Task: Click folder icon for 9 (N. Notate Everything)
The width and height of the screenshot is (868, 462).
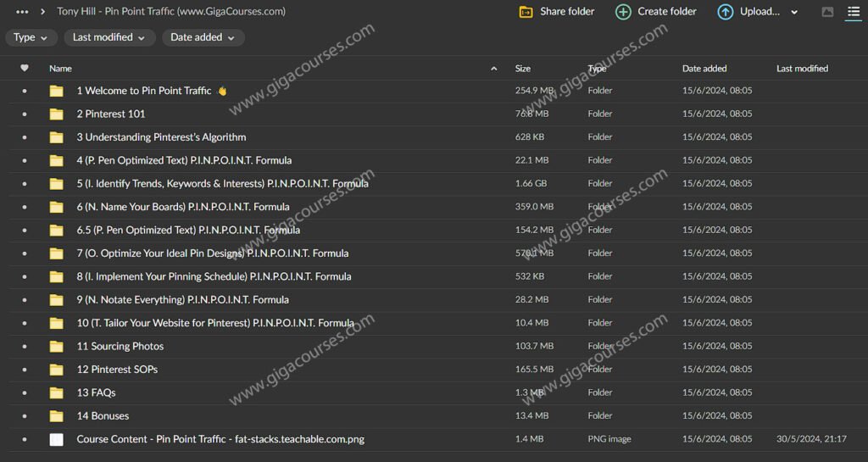Action: (57, 300)
